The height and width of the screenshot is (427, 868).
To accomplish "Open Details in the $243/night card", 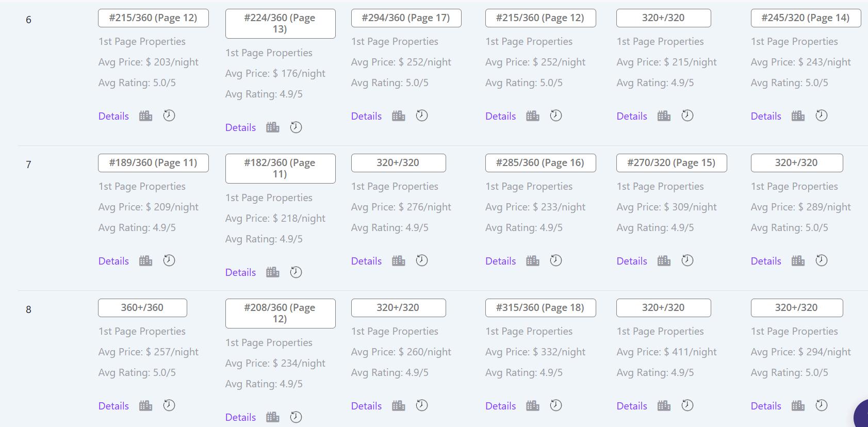I will click(x=766, y=116).
